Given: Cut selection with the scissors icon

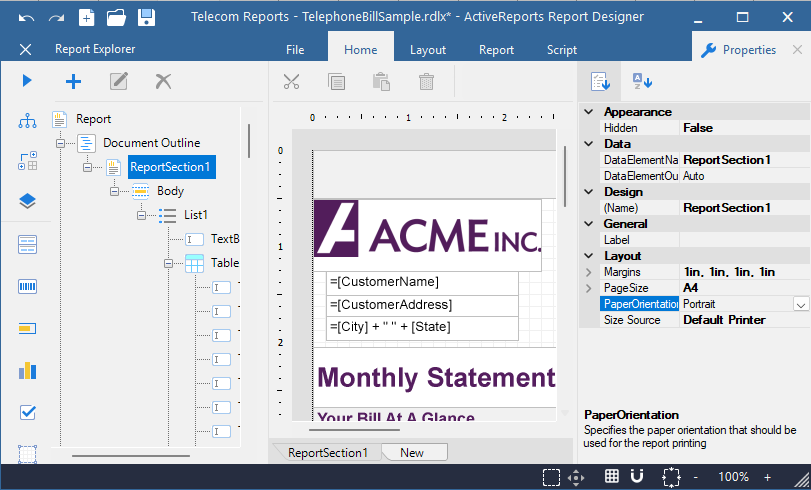Looking at the screenshot, I should click(292, 81).
